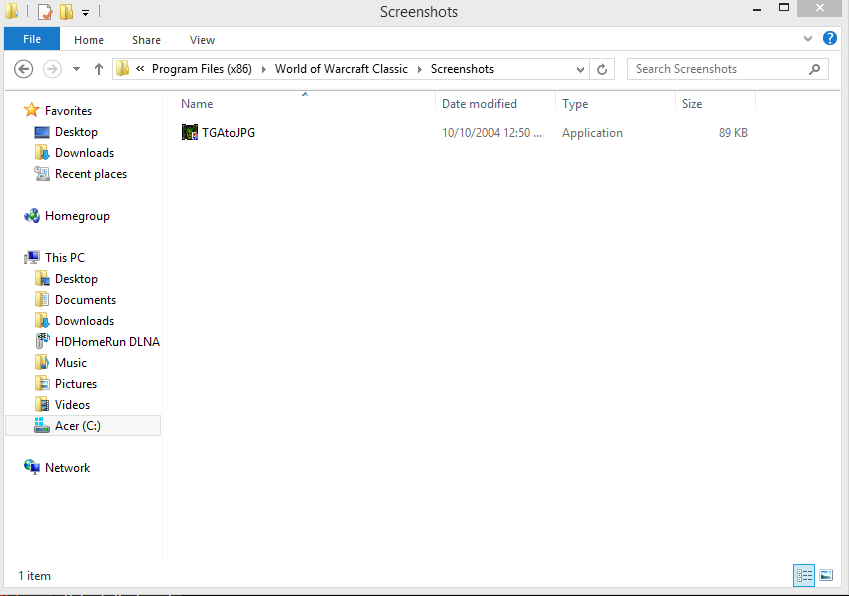Click the address bar folder icon
This screenshot has height=596, width=849.
(123, 69)
